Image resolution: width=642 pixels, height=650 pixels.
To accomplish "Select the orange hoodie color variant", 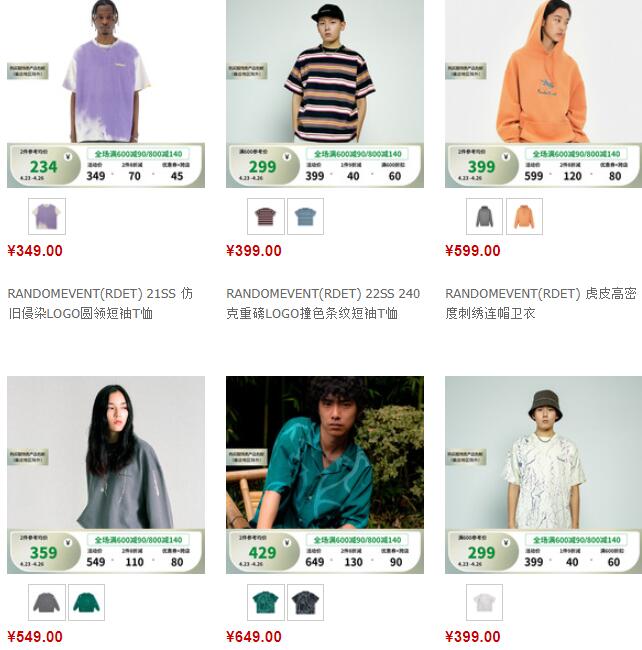I will 524,216.
